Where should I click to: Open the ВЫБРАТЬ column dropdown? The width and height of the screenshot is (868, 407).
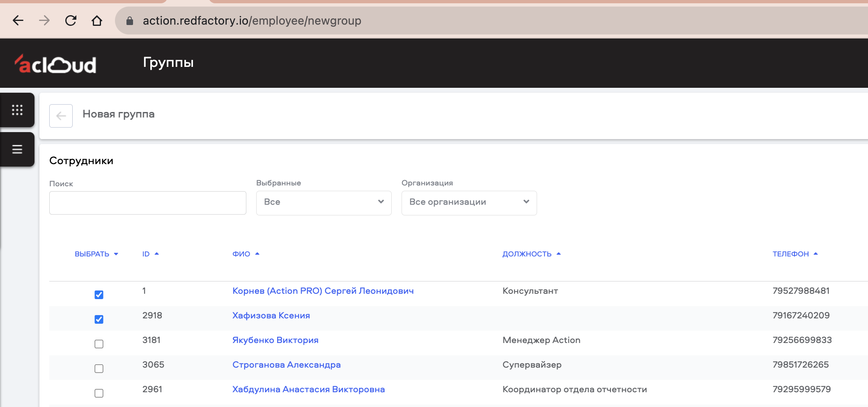[96, 254]
